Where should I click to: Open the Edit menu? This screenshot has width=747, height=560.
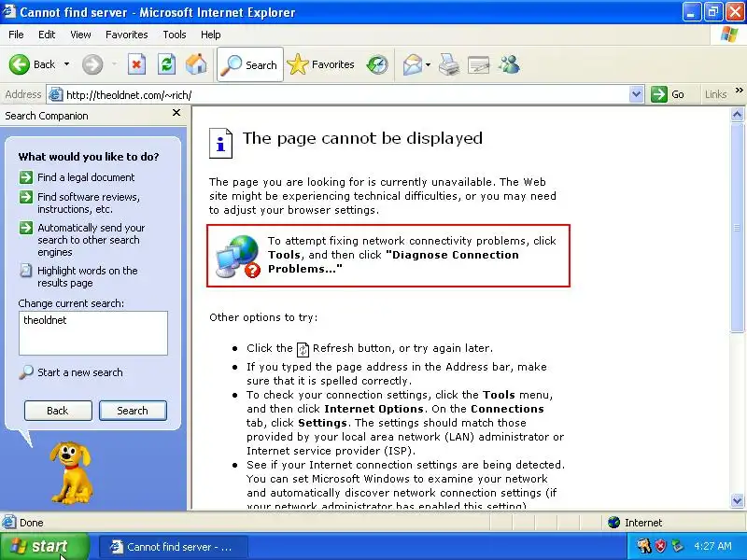tap(47, 35)
